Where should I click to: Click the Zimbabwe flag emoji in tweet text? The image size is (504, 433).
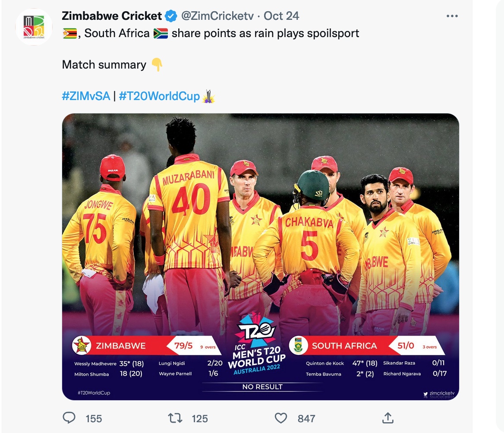tap(69, 34)
